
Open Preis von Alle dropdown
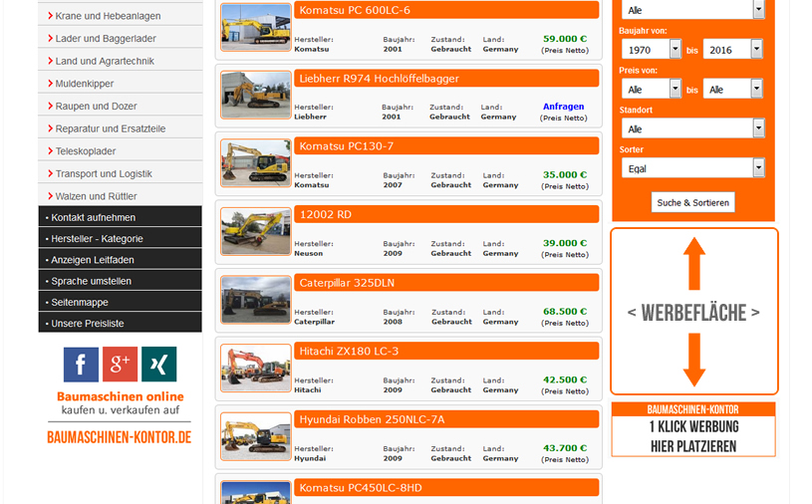[x=652, y=89]
